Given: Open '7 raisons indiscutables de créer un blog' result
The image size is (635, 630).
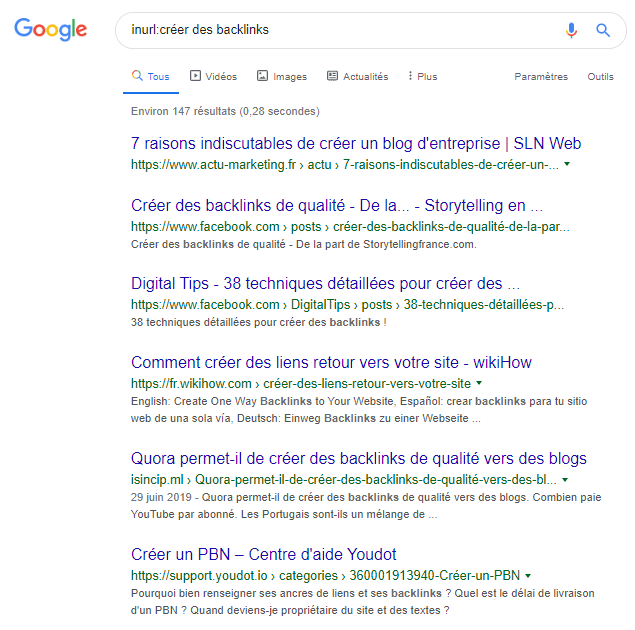Looking at the screenshot, I should pyautogui.click(x=356, y=144).
